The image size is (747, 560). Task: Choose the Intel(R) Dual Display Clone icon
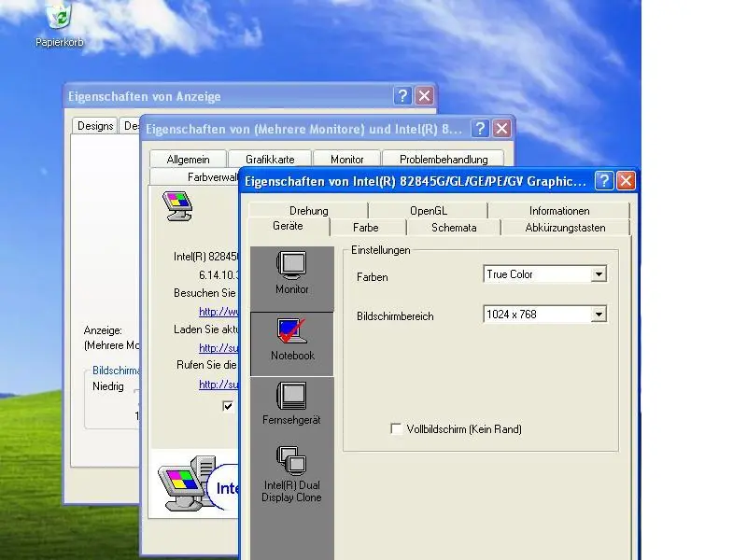pos(291,473)
